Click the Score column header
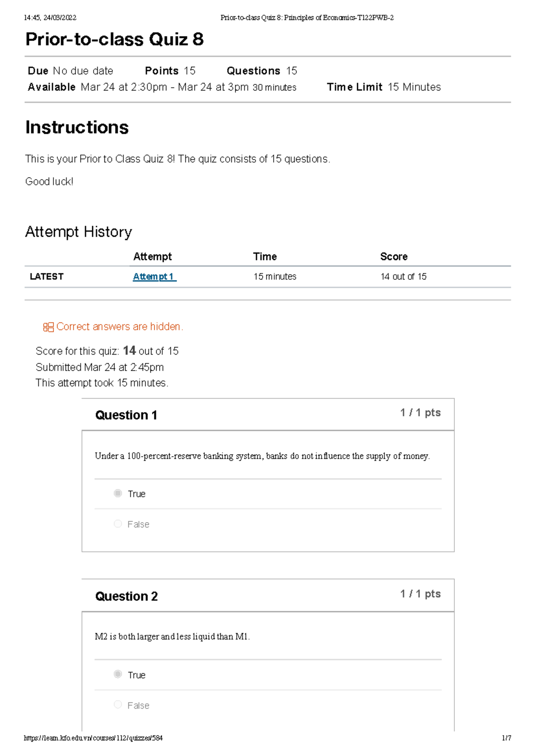The height and width of the screenshot is (756, 535). [394, 257]
